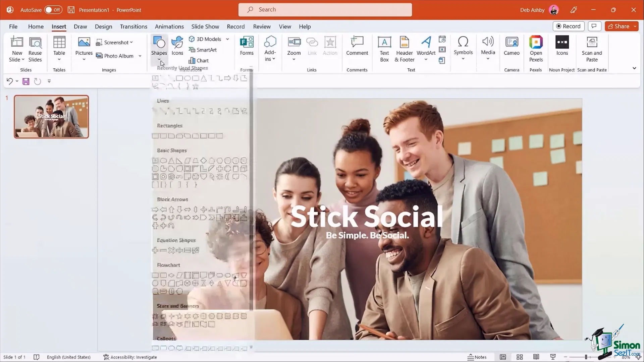644x362 pixels.
Task: Click the Redo icon
Action: [x=38, y=81]
